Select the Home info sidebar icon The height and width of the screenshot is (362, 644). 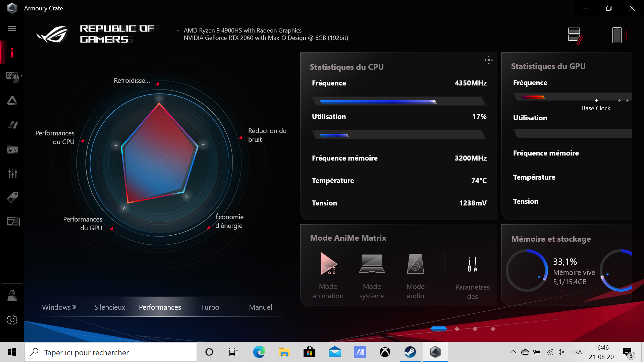click(x=12, y=52)
